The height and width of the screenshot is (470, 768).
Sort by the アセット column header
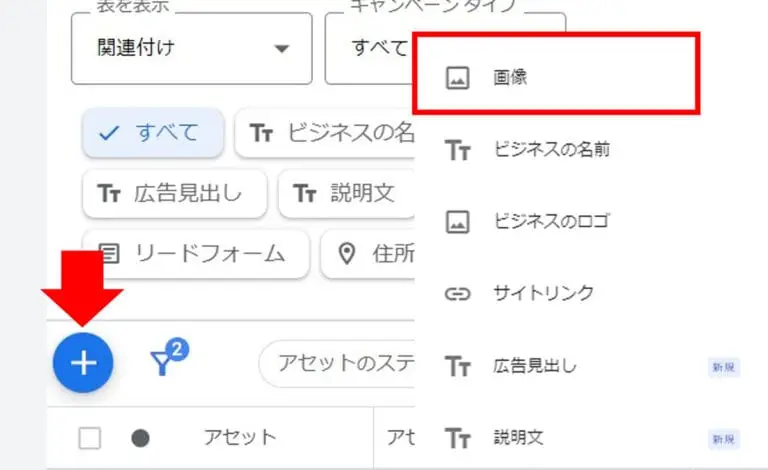[x=240, y=437]
